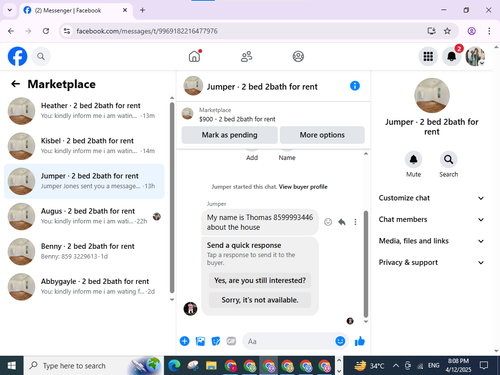Open File Explorer from the taskbar
This screenshot has height=375, width=500.
pyautogui.click(x=211, y=366)
